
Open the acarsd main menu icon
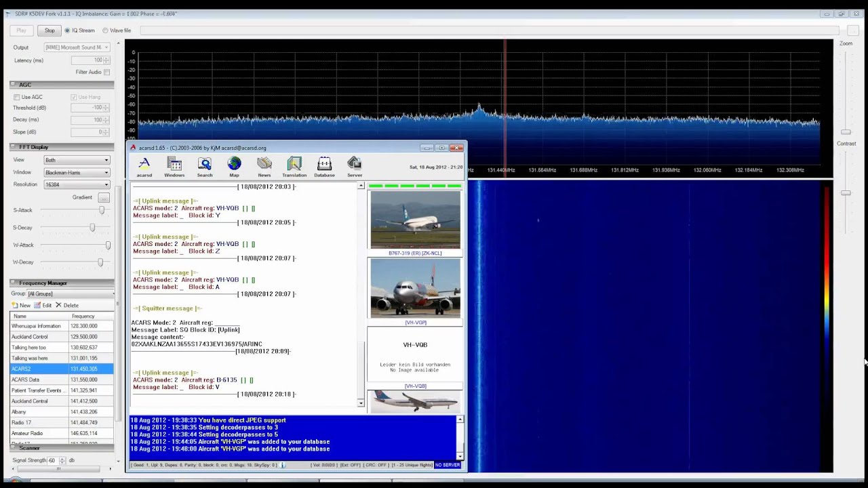click(x=144, y=165)
